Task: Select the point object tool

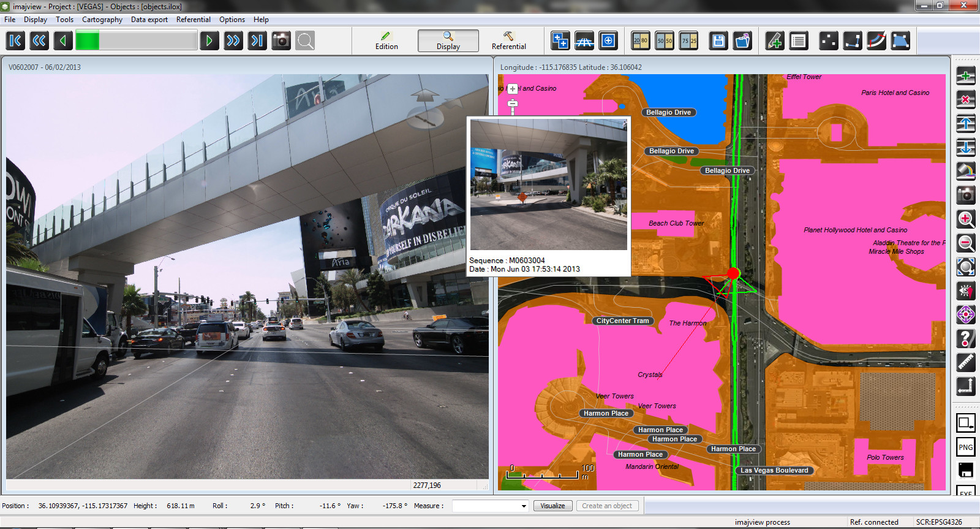Action: (829, 41)
